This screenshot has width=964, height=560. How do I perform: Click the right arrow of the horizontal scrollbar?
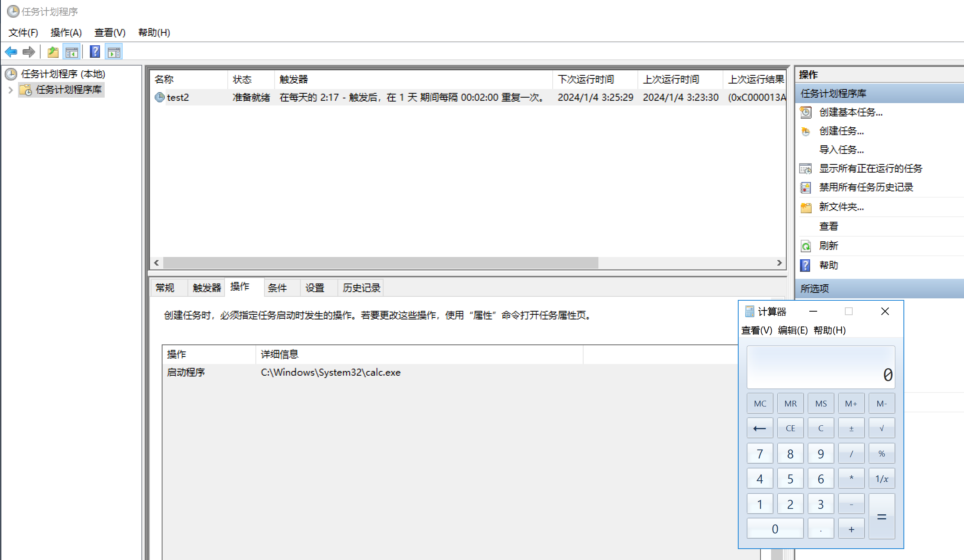click(x=779, y=263)
